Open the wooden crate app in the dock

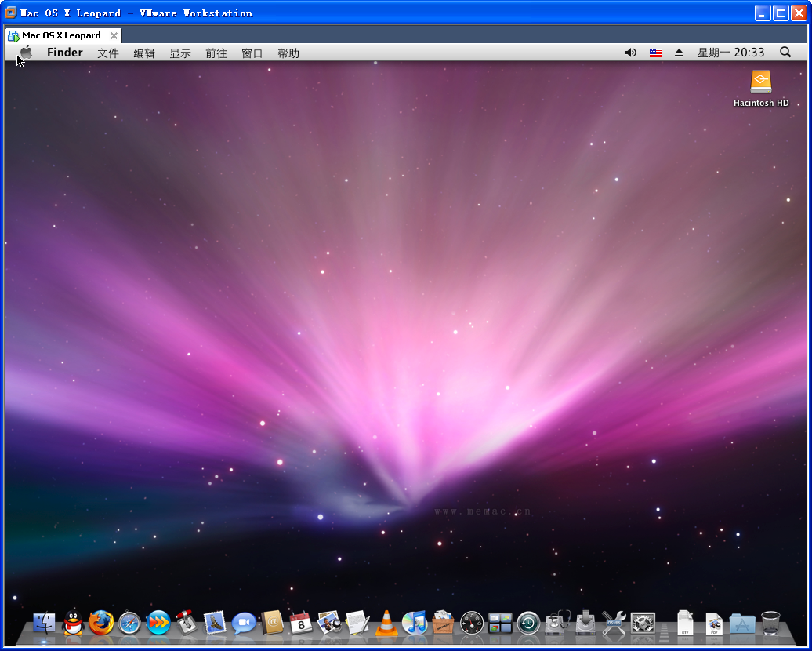click(443, 623)
